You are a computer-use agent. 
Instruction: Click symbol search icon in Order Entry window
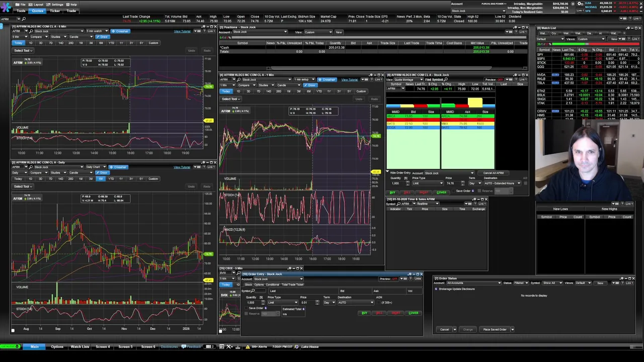tap(253, 291)
